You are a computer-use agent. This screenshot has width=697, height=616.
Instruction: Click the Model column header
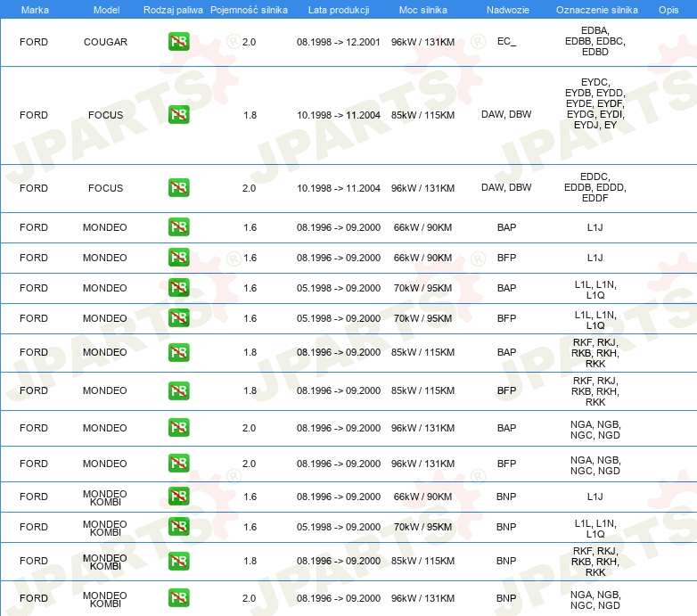(105, 9)
